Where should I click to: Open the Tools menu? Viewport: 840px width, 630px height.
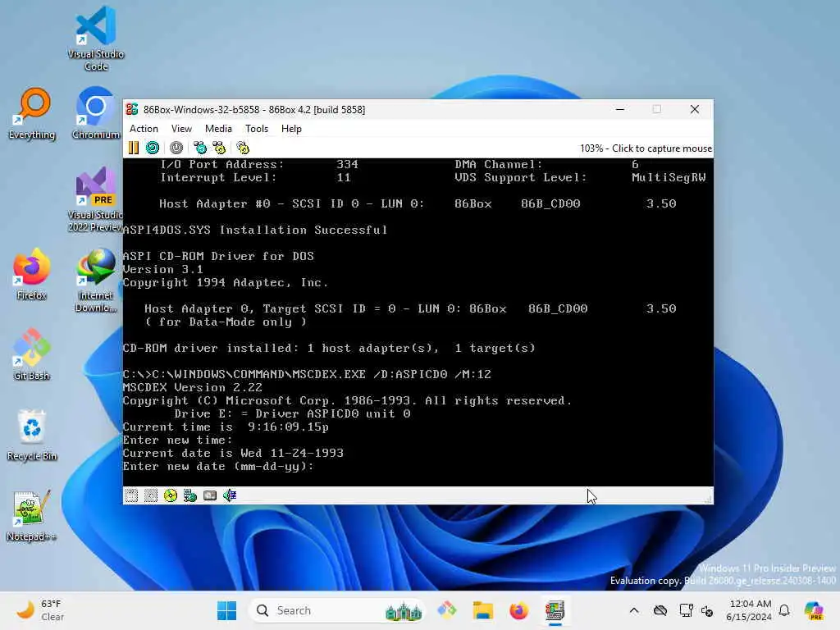click(257, 129)
